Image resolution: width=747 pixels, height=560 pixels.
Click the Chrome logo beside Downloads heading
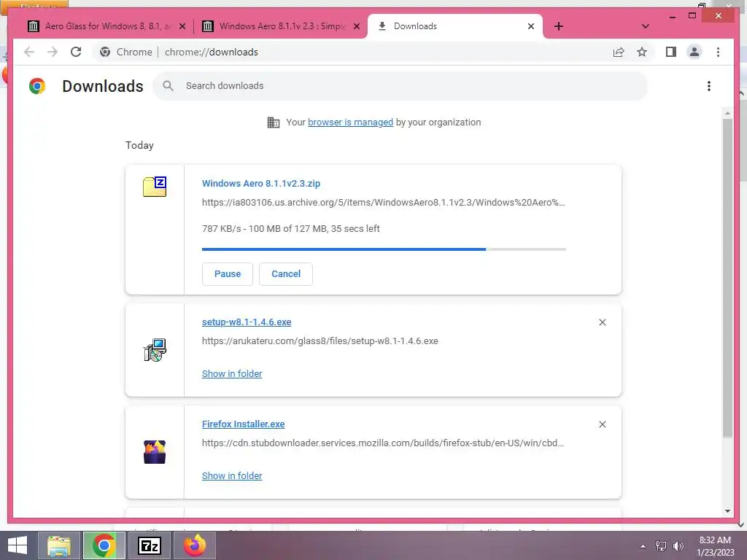click(x=37, y=86)
